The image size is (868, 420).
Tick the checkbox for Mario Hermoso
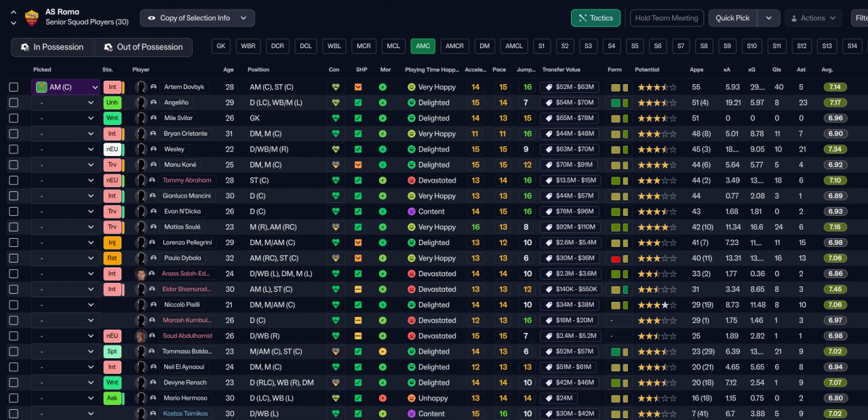pyautogui.click(x=14, y=398)
